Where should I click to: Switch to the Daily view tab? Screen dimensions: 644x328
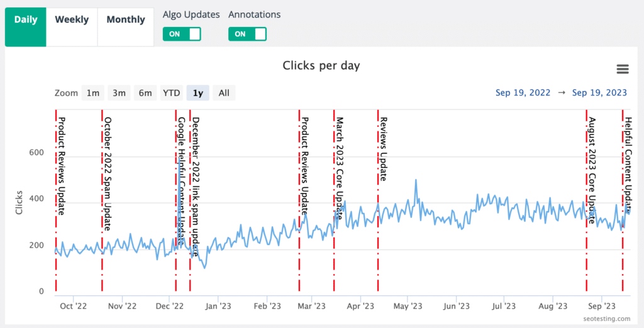tap(25, 27)
